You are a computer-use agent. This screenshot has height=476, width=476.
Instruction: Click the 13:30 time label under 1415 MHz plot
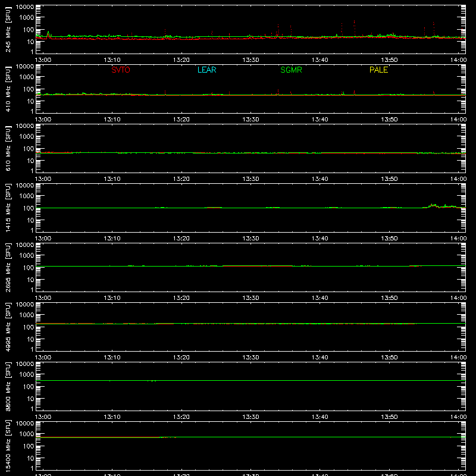(250, 239)
